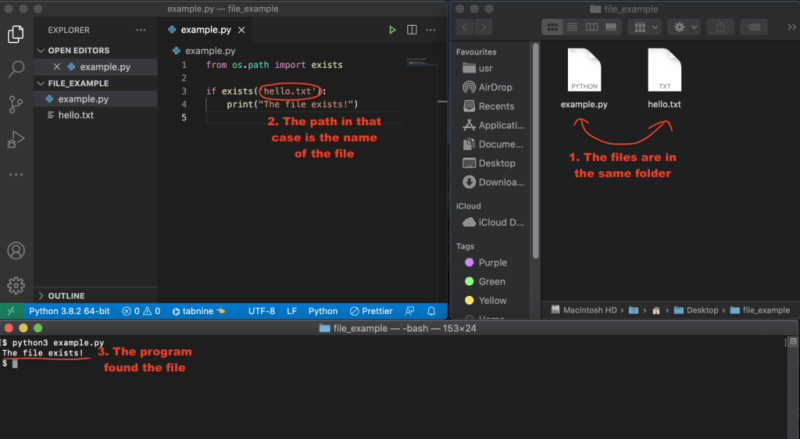Close example.py in the Open Editors list
This screenshot has height=439, width=800.
(57, 67)
